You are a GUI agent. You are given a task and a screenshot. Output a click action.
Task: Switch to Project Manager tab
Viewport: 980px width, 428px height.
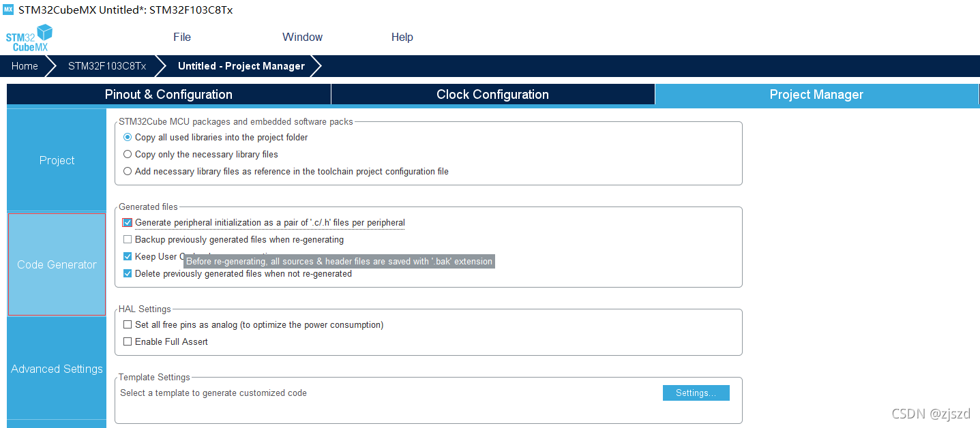(816, 95)
